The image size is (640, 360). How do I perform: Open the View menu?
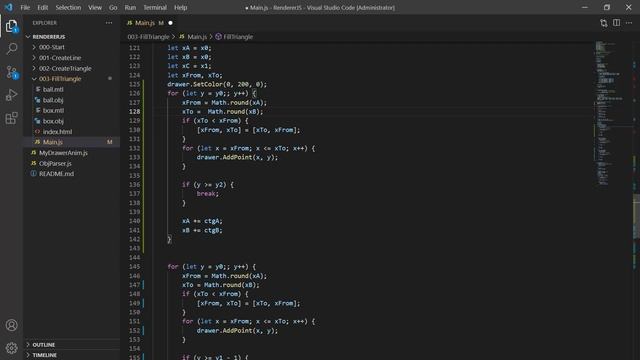[x=95, y=7]
